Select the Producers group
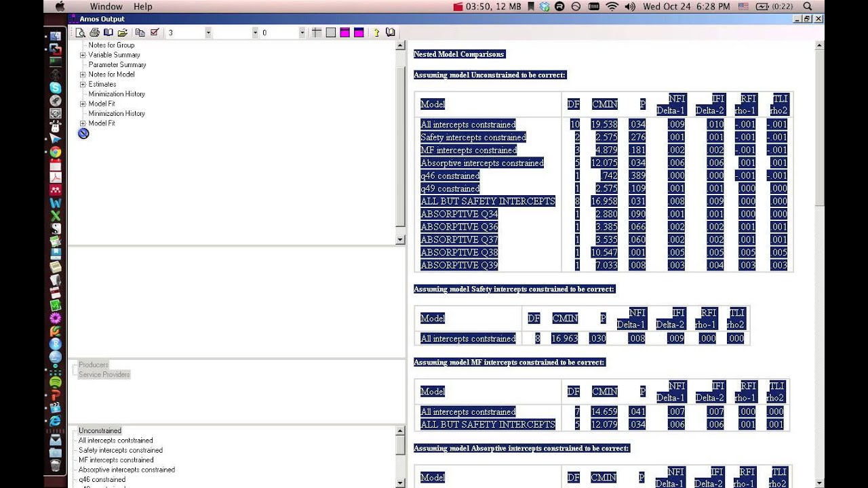 click(94, 365)
